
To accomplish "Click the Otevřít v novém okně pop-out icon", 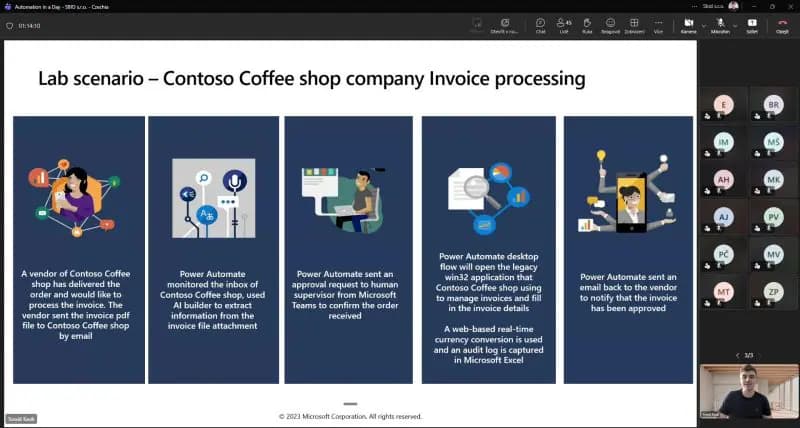I will (x=505, y=26).
